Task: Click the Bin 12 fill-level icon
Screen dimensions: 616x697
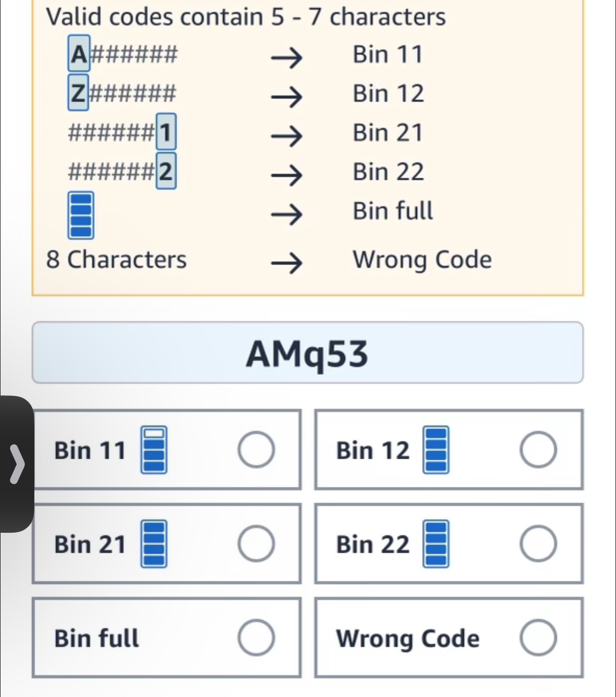Action: (435, 449)
